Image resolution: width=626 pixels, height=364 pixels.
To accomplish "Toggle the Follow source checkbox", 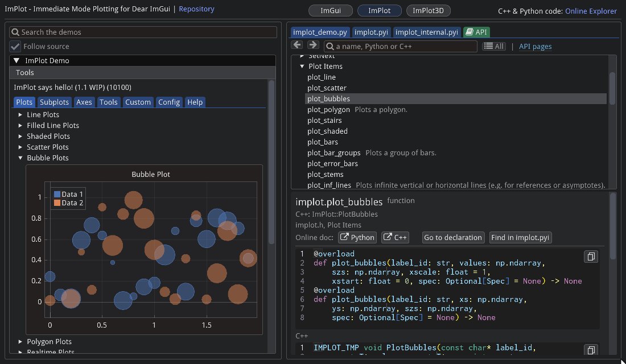I will [x=15, y=46].
